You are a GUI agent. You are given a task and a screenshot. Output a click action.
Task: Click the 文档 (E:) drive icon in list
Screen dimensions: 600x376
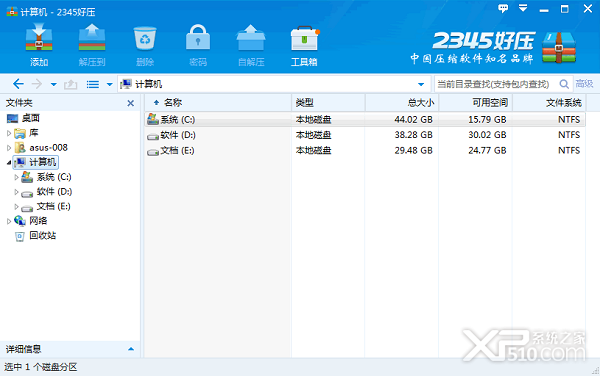(153, 152)
